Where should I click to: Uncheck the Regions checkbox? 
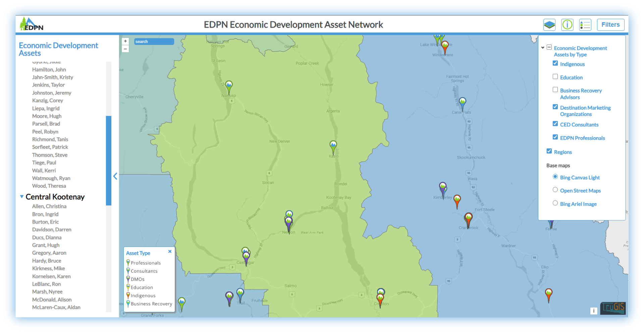point(549,151)
